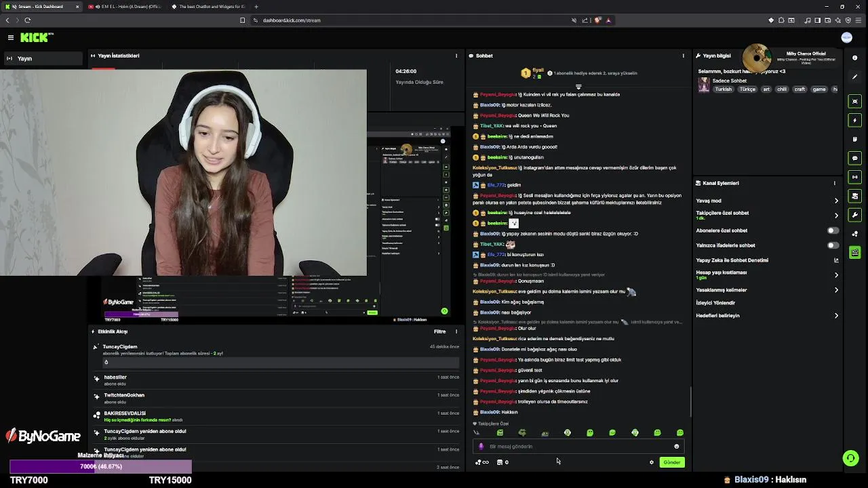Open Sohbet panel three-dot menu

(x=683, y=56)
